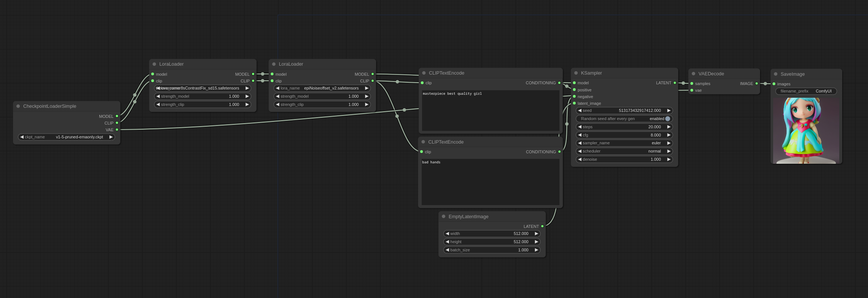Viewport: 868px width, 298px height.
Task: Open the scheduler dropdown in KSampler
Action: point(624,151)
